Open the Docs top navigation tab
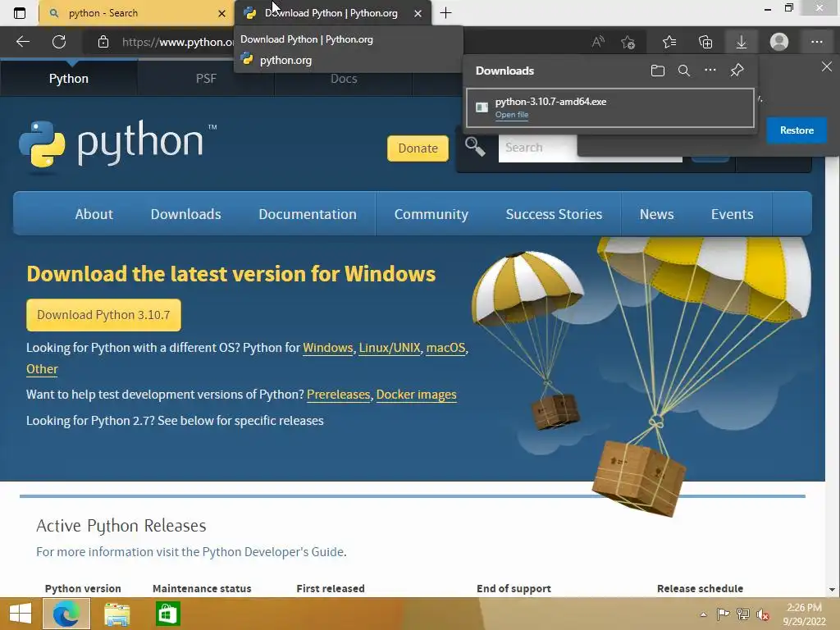840x630 pixels. tap(344, 78)
